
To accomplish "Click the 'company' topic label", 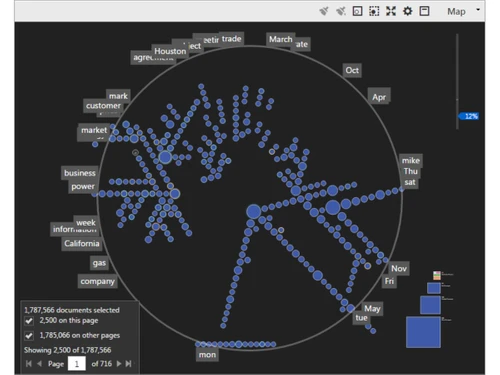I will [x=97, y=282].
